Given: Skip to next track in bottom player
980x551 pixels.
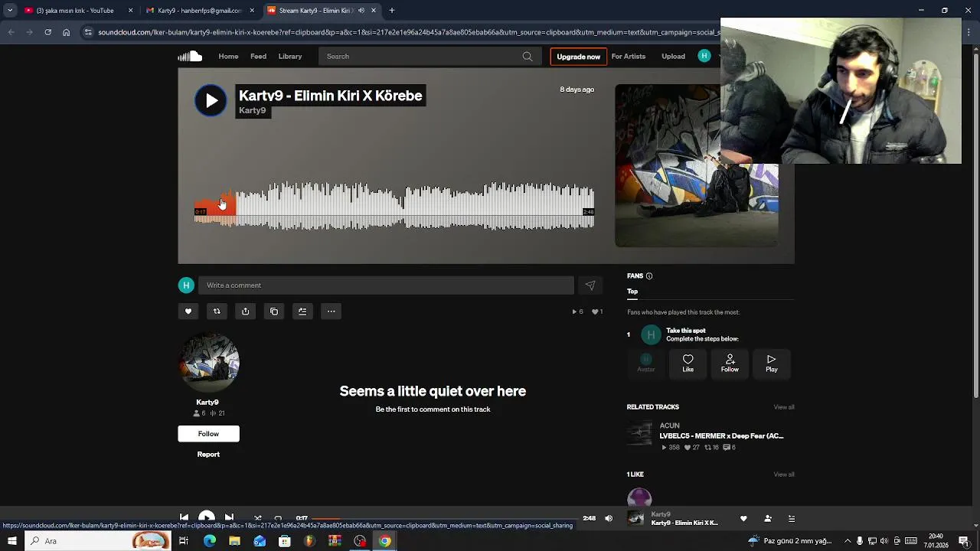Looking at the screenshot, I should point(229,518).
